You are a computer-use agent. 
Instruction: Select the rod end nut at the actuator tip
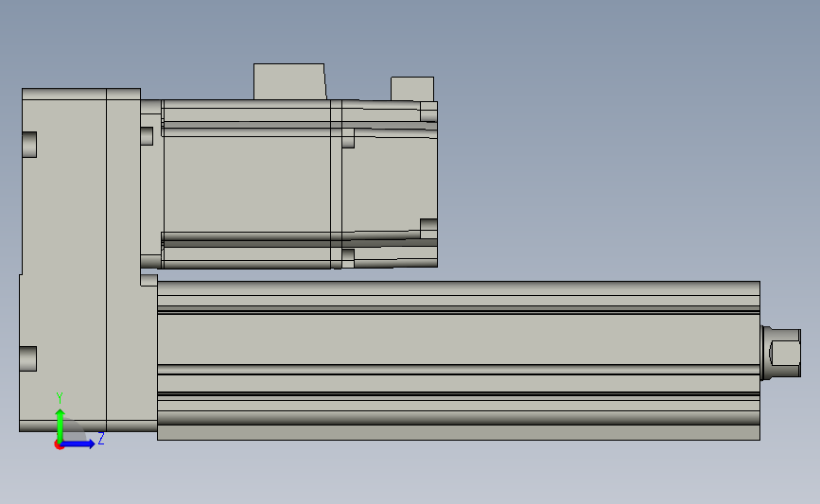[781, 353]
